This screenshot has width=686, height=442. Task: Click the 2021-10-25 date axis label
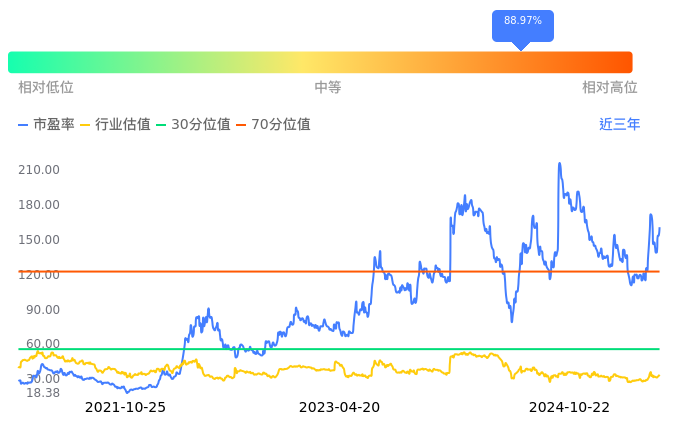[125, 407]
